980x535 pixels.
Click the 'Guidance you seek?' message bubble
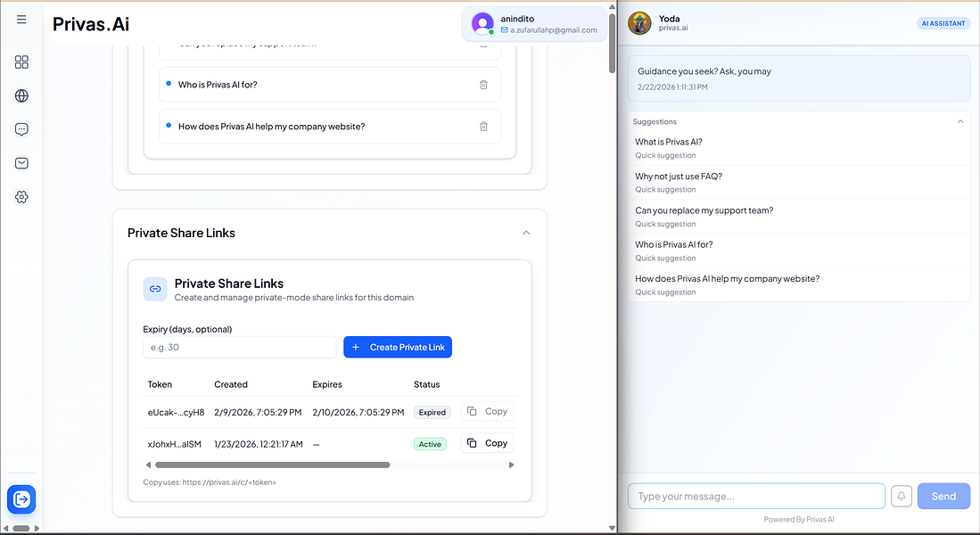point(799,78)
